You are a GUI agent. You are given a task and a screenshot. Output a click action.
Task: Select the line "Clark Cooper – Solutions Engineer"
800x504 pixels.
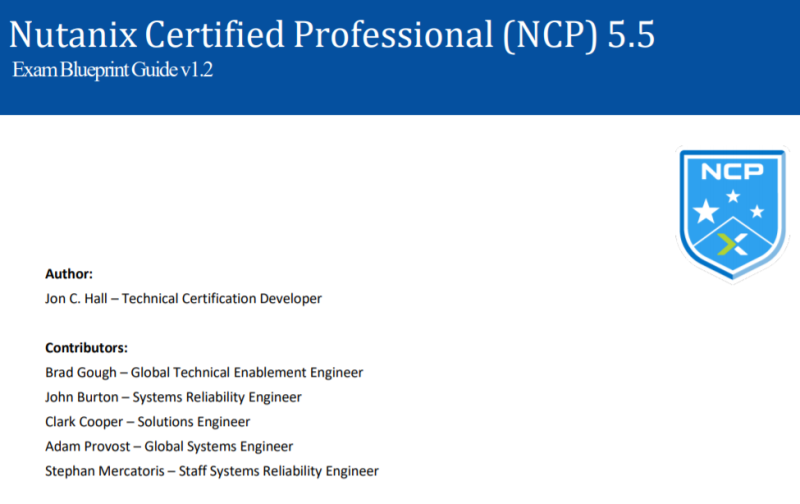tap(147, 422)
